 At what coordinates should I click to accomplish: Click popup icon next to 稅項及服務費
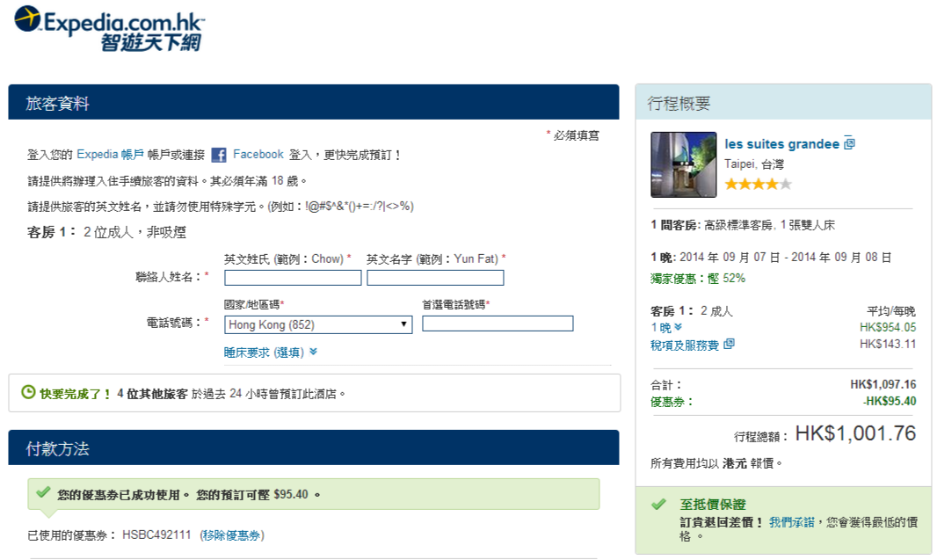(729, 345)
